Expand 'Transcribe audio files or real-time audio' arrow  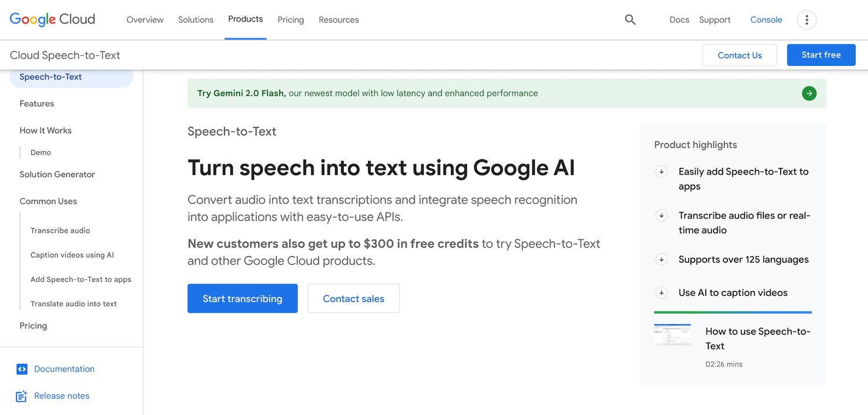click(661, 216)
